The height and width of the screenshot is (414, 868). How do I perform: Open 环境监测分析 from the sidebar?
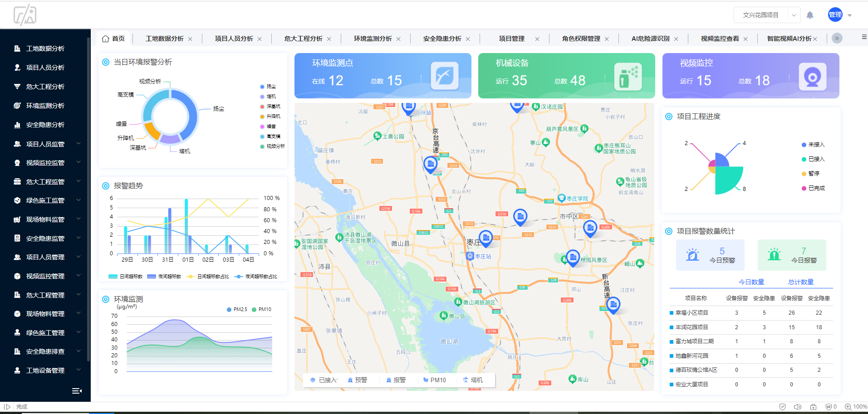tap(45, 106)
